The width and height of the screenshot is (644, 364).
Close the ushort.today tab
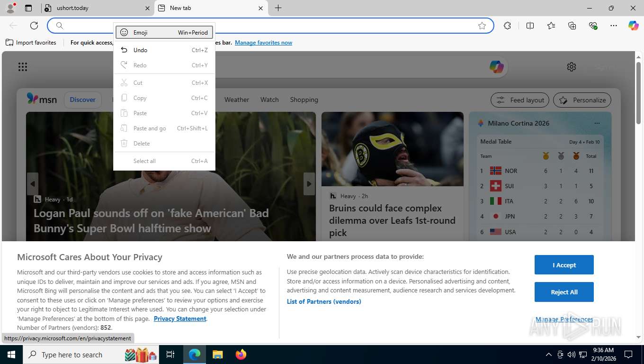[147, 8]
